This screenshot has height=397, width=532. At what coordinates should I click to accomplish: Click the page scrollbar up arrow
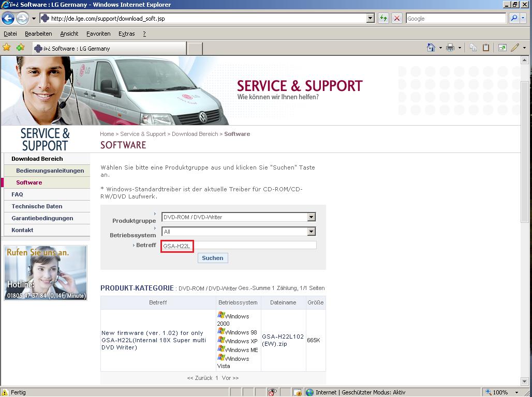click(524, 60)
